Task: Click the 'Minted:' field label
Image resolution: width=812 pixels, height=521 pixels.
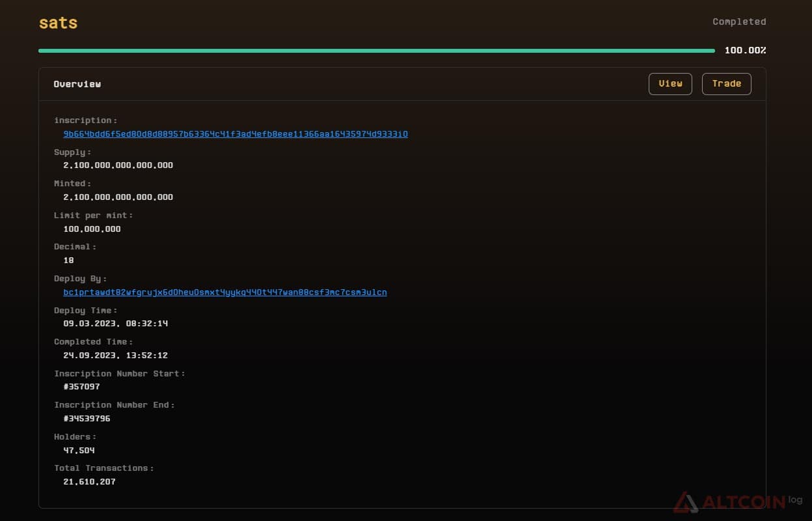Action: pyautogui.click(x=73, y=184)
